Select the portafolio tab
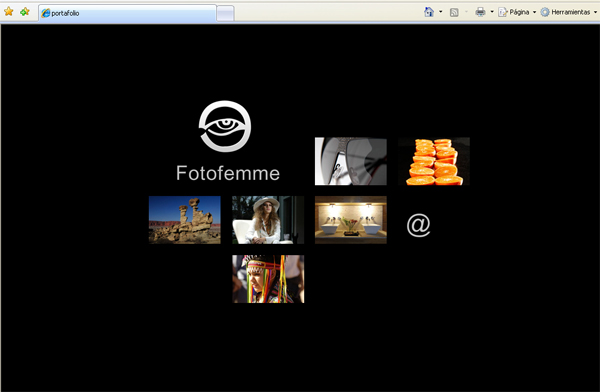600x392 pixels. 127,13
